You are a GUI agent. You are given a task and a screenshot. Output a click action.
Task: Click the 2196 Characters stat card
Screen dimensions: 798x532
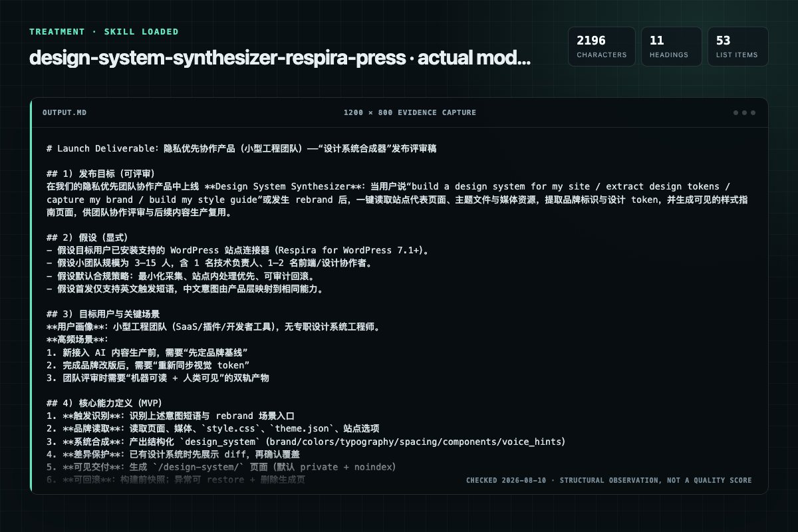coord(602,47)
